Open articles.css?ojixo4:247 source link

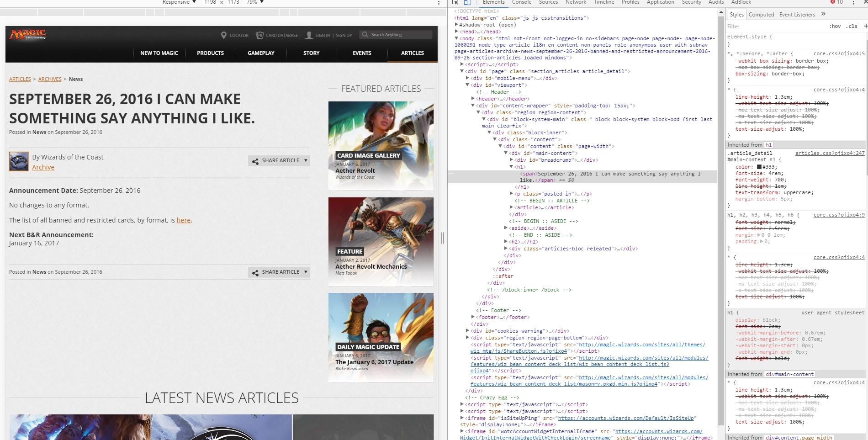[x=830, y=153]
